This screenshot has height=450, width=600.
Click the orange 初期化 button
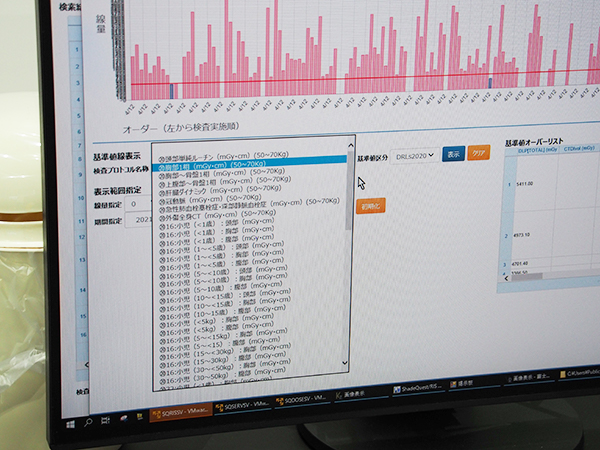click(368, 206)
